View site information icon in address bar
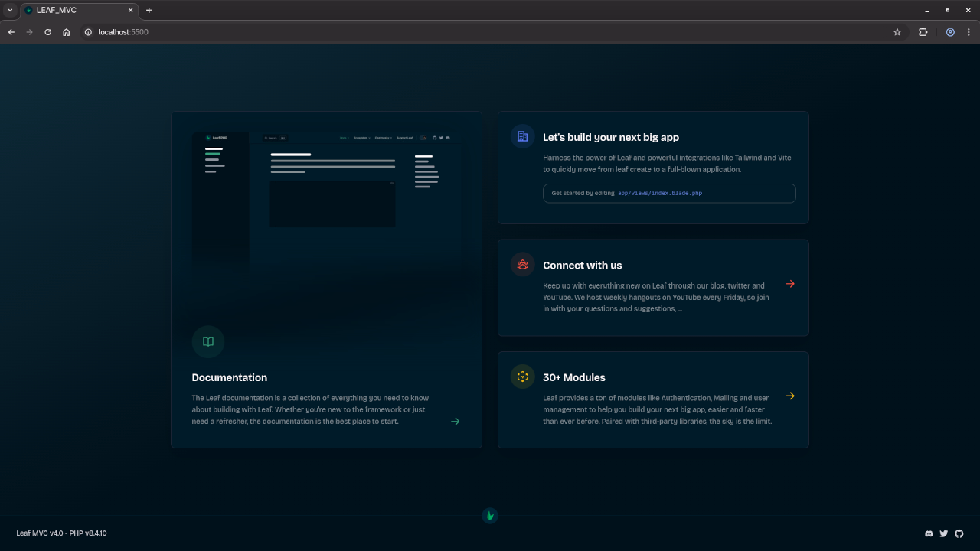Image resolution: width=980 pixels, height=551 pixels. click(88, 32)
